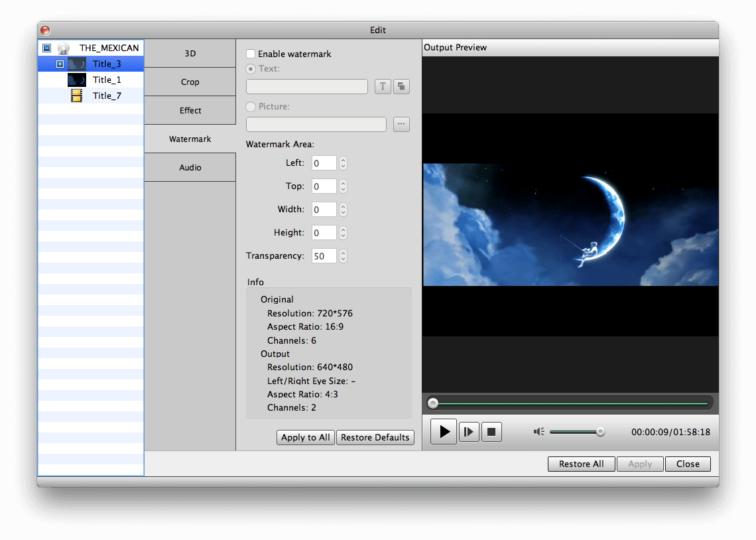Click Restore Defaults button
756x540 pixels.
[x=375, y=437]
